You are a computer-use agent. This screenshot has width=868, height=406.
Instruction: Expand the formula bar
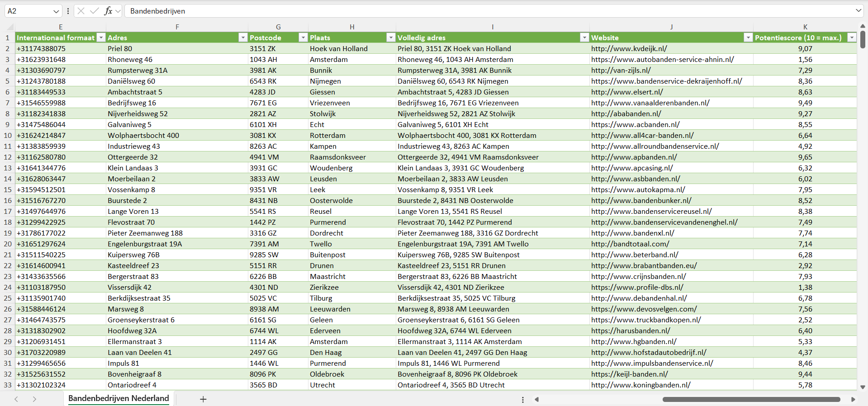[x=858, y=11]
